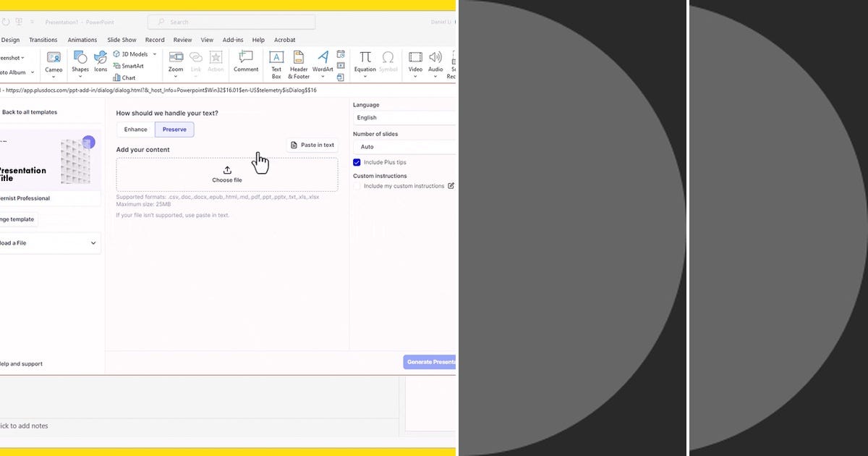Enable Include my custom instructions

[x=355, y=186]
